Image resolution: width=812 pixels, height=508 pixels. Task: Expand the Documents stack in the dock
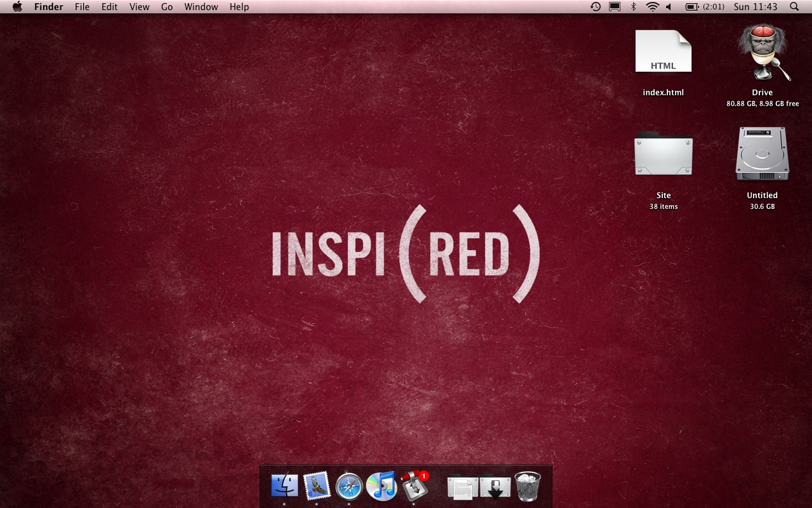point(462,487)
